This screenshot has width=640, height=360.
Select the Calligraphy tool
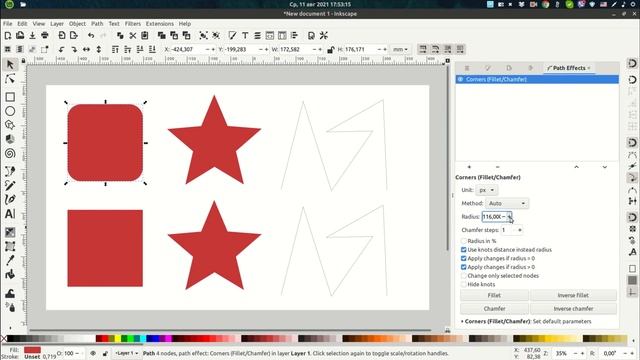10,200
